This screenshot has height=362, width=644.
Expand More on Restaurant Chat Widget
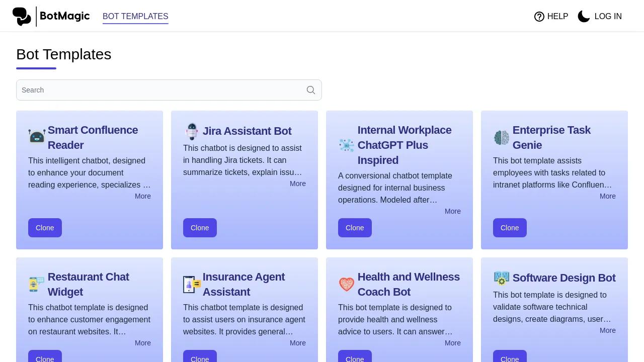tap(143, 343)
